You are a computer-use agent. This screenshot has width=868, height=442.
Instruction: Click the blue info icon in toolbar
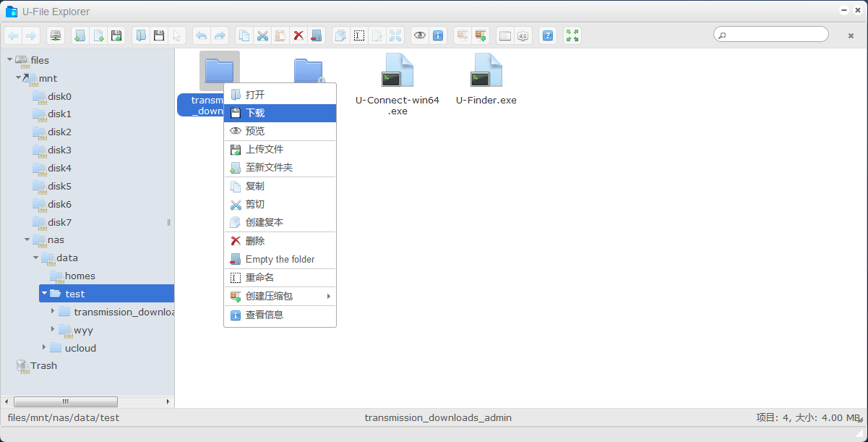click(x=437, y=35)
